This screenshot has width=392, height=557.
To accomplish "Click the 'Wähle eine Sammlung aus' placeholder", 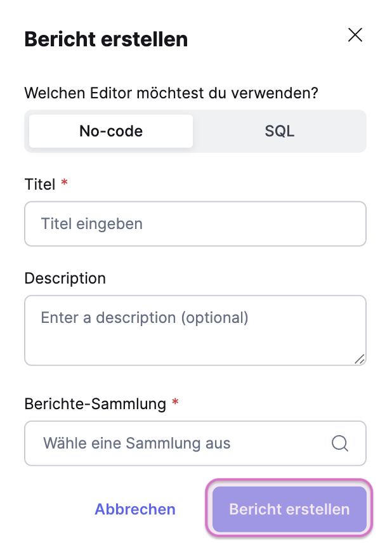I will (x=136, y=443).
